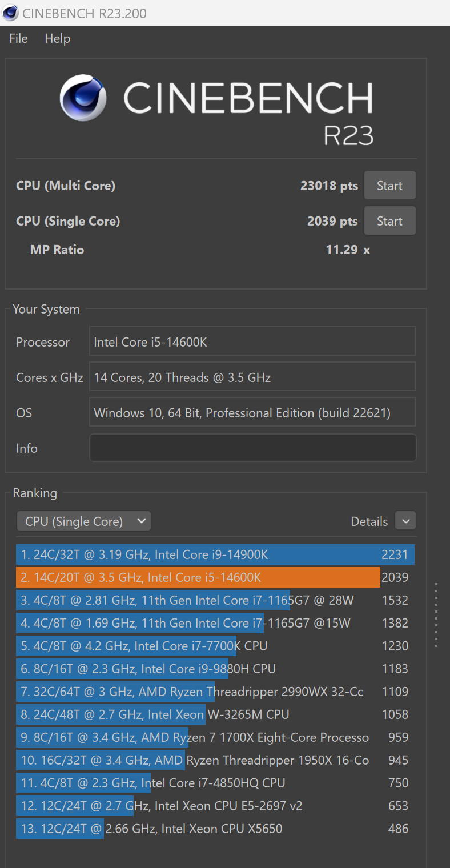Image resolution: width=450 pixels, height=868 pixels.
Task: Click the Info input field
Action: click(252, 448)
